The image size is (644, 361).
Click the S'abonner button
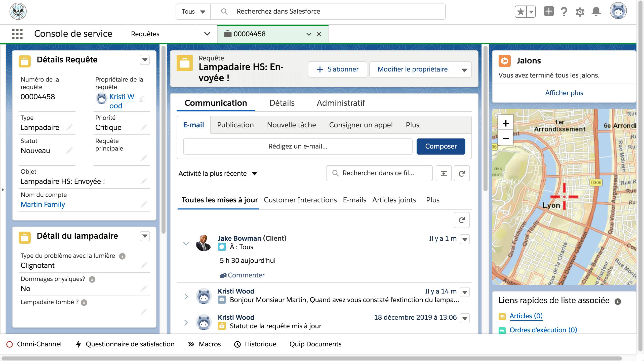[338, 69]
